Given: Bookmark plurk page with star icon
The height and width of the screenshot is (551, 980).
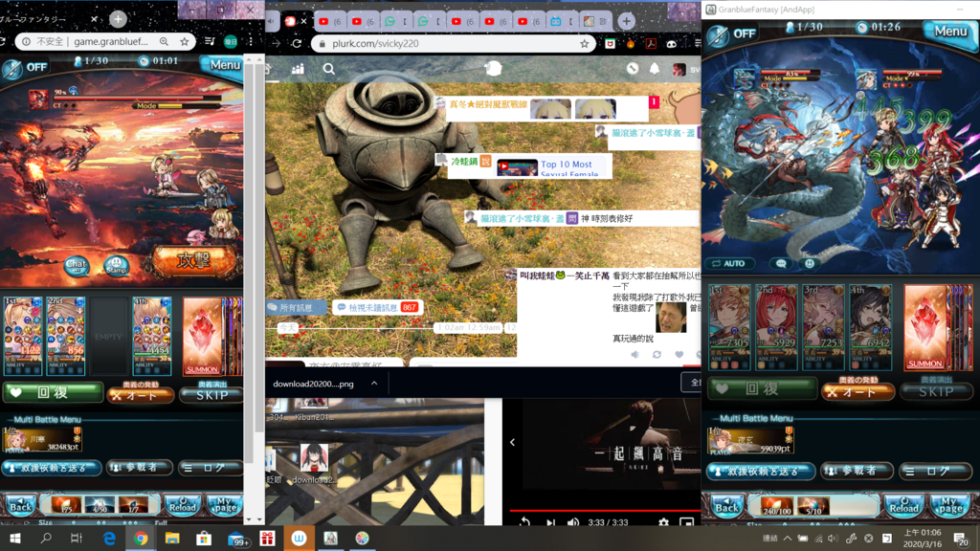Looking at the screenshot, I should 584,44.
